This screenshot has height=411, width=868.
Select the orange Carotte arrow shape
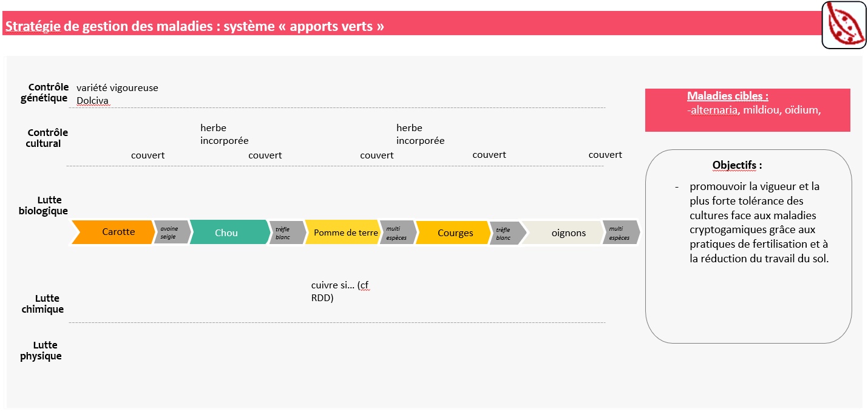pyautogui.click(x=113, y=232)
